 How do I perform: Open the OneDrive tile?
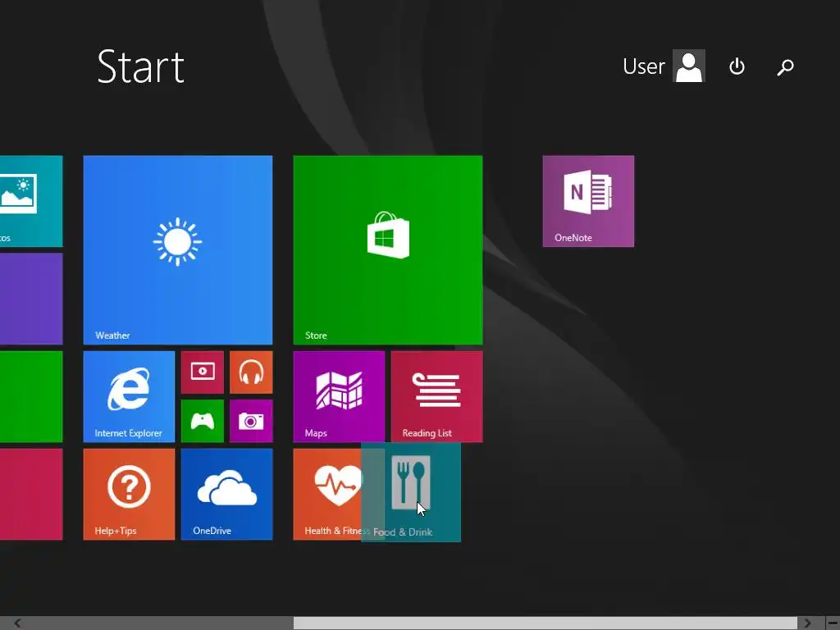click(x=226, y=495)
